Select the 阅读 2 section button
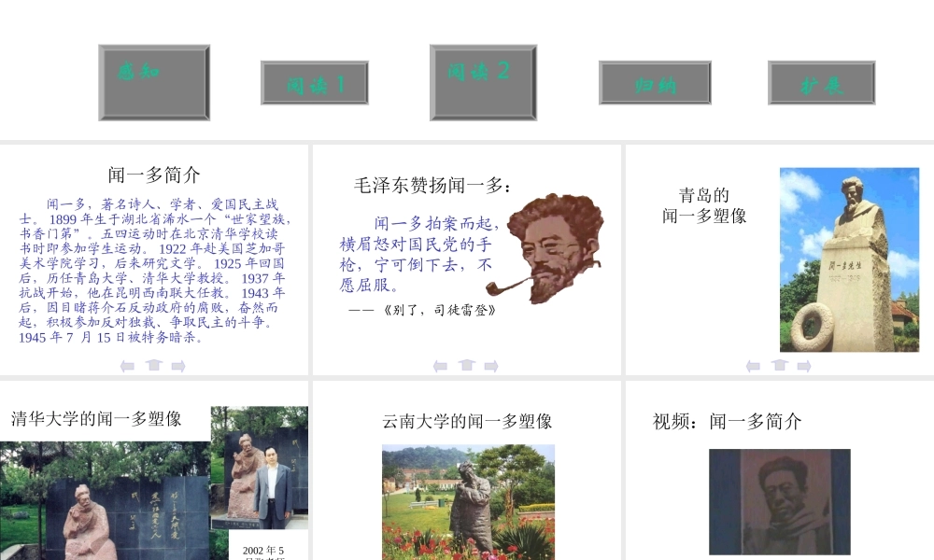The width and height of the screenshot is (934, 560). [483, 83]
